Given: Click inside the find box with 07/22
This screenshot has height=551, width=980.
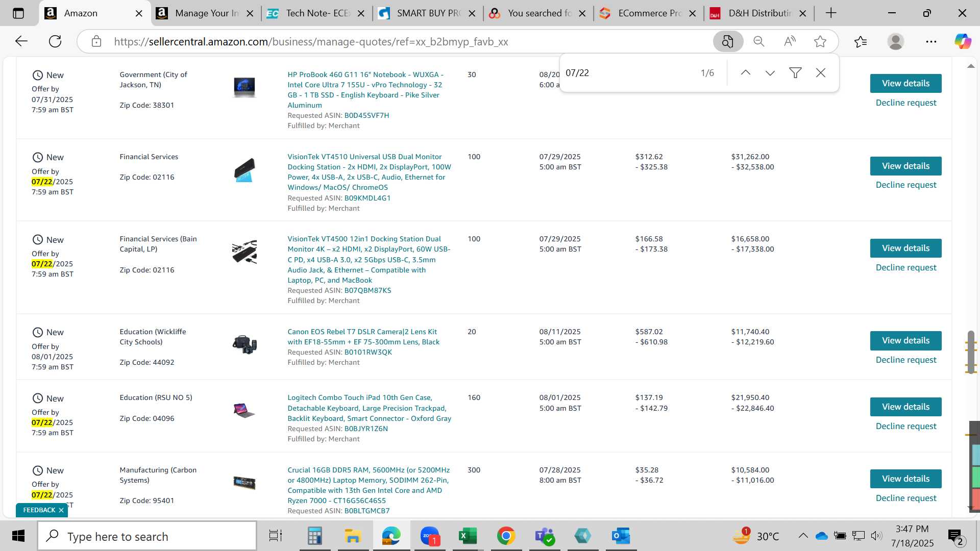Looking at the screenshot, I should [x=628, y=73].
